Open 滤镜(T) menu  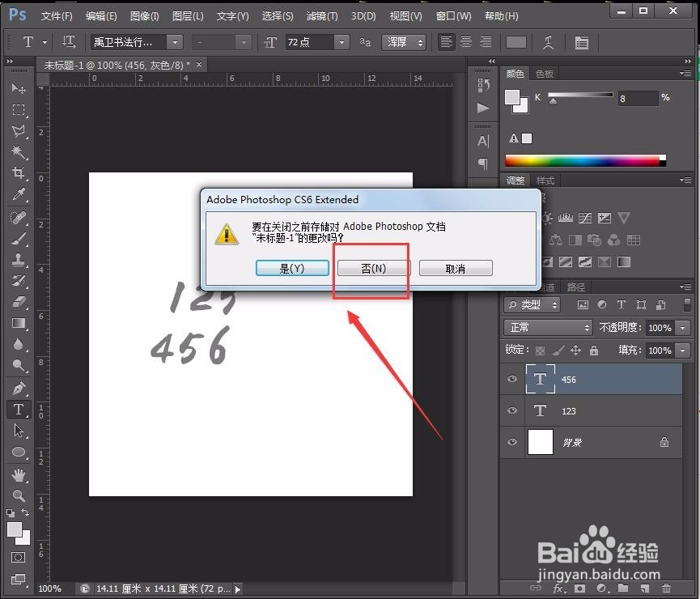click(322, 16)
